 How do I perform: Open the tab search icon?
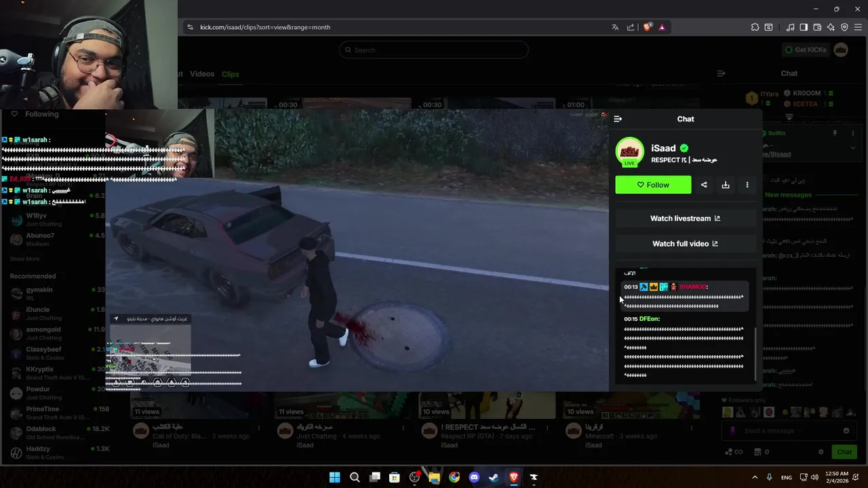pos(768,27)
